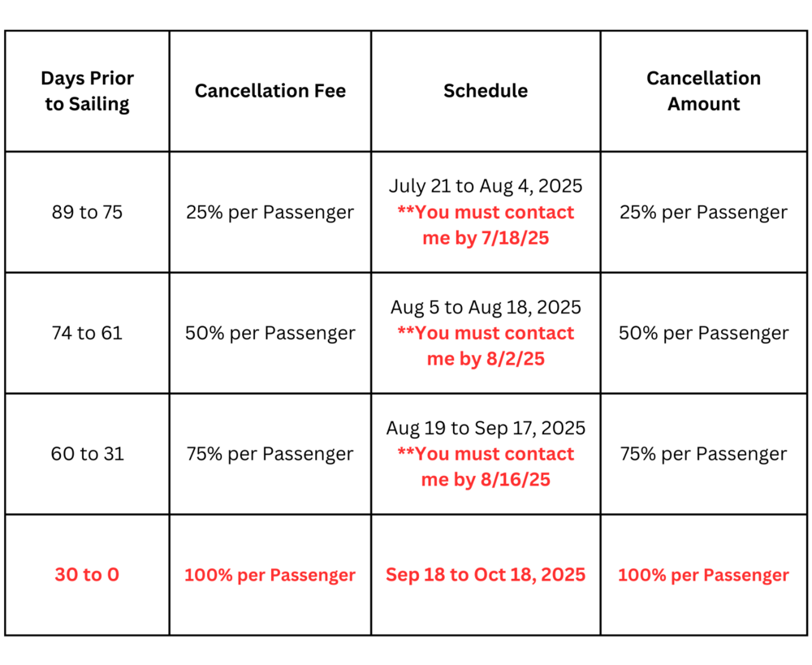Click "75% per Passenger" in Cancellation Amount column
812x665 pixels.
(703, 453)
